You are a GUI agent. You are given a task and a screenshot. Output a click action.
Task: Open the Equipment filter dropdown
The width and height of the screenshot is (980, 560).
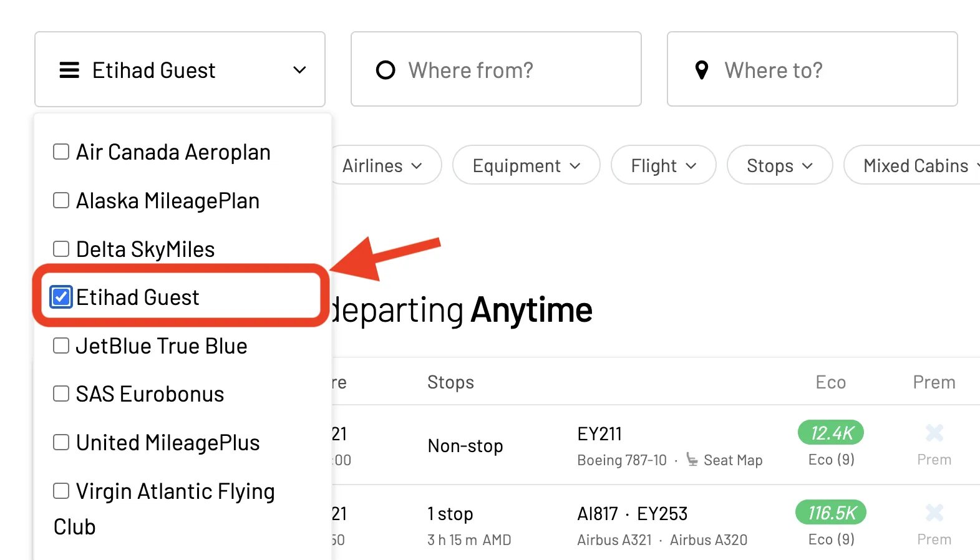pyautogui.click(x=526, y=165)
